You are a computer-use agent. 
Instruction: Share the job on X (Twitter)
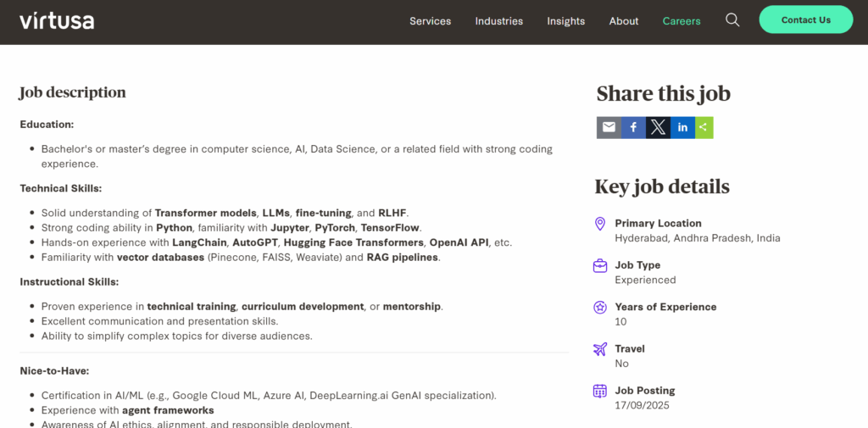point(658,128)
